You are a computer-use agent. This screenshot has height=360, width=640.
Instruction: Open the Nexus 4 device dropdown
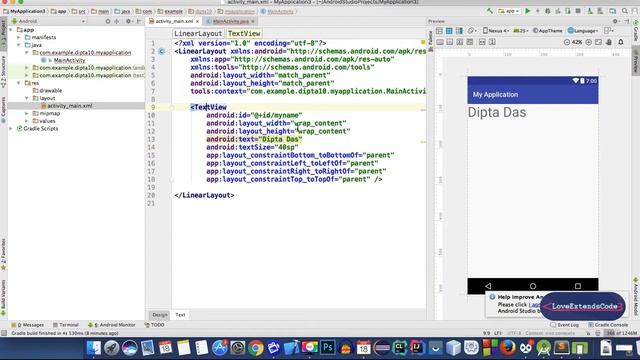point(496,31)
